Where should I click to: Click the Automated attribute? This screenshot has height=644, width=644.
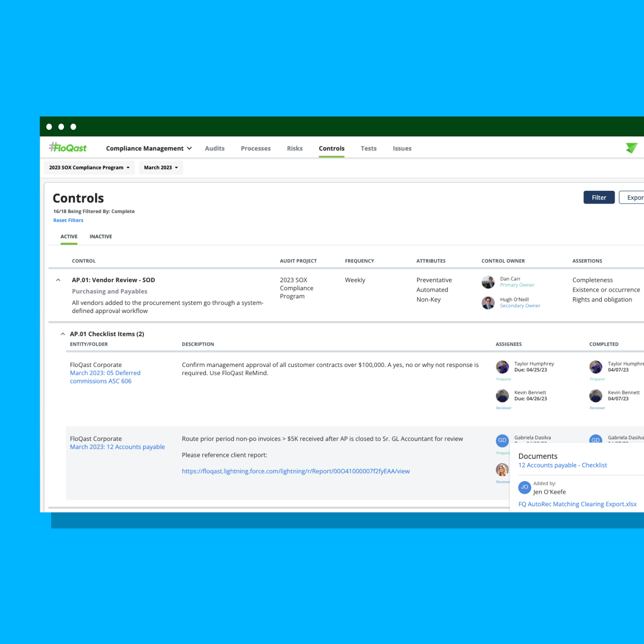432,290
